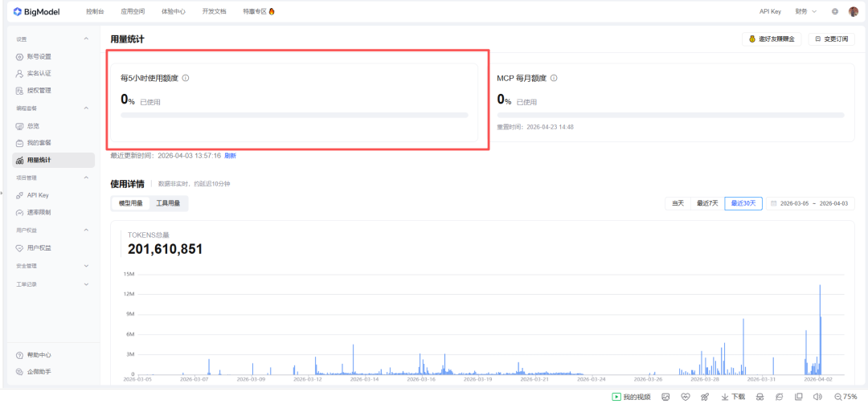This screenshot has height=404, width=868.
Task: Click the calendar icon in date range field
Action: point(774,203)
